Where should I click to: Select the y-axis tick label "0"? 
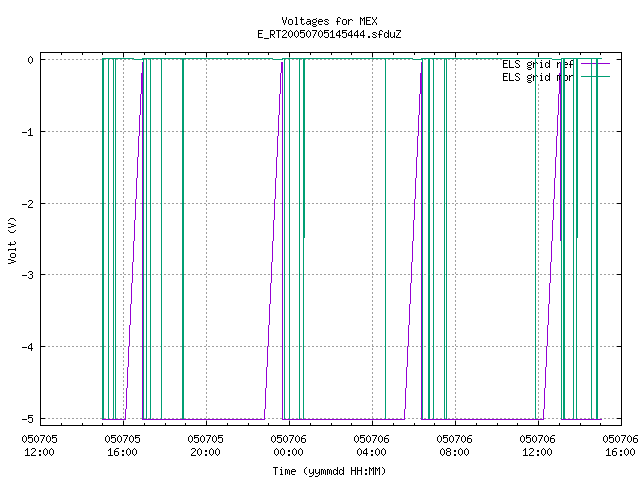tap(31, 60)
